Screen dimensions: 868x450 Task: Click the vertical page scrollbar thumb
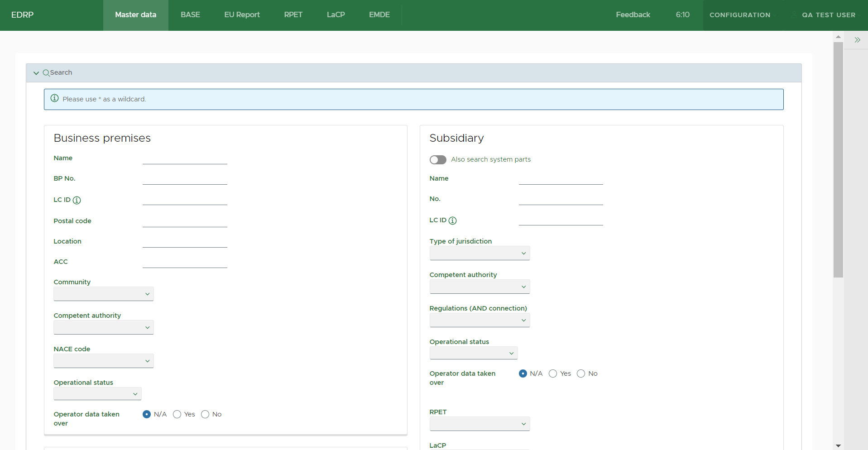(x=838, y=158)
